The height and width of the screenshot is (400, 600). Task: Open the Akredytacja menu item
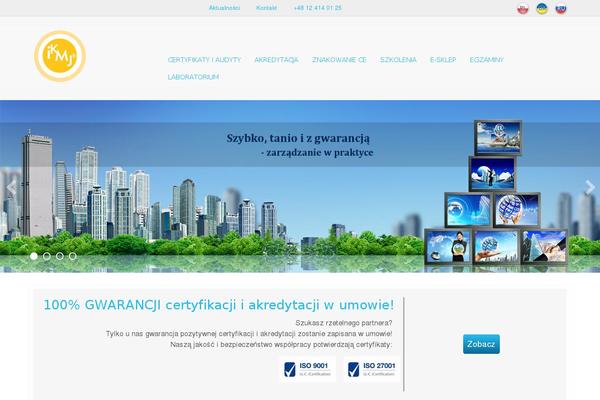(x=277, y=60)
